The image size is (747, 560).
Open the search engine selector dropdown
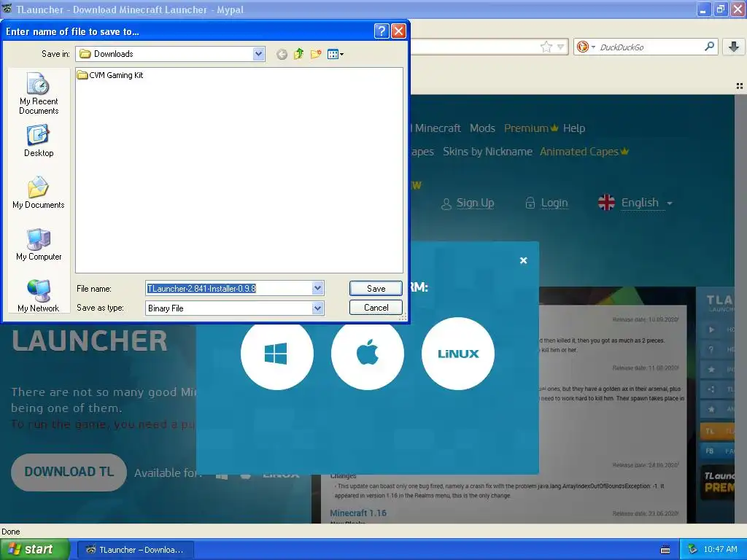[585, 47]
